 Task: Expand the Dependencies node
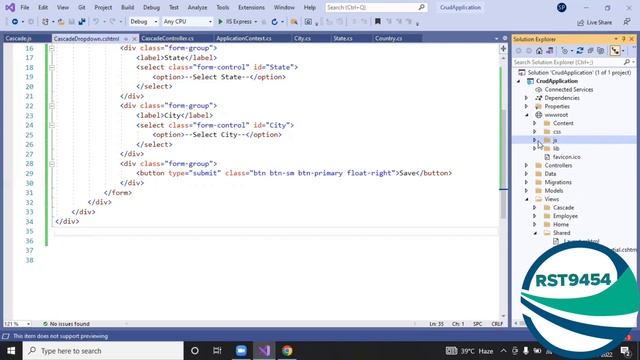[527, 98]
